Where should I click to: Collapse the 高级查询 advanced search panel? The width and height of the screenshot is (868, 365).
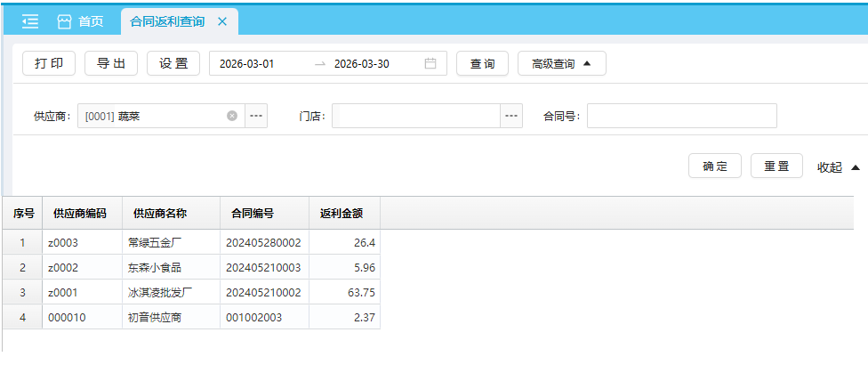(561, 63)
